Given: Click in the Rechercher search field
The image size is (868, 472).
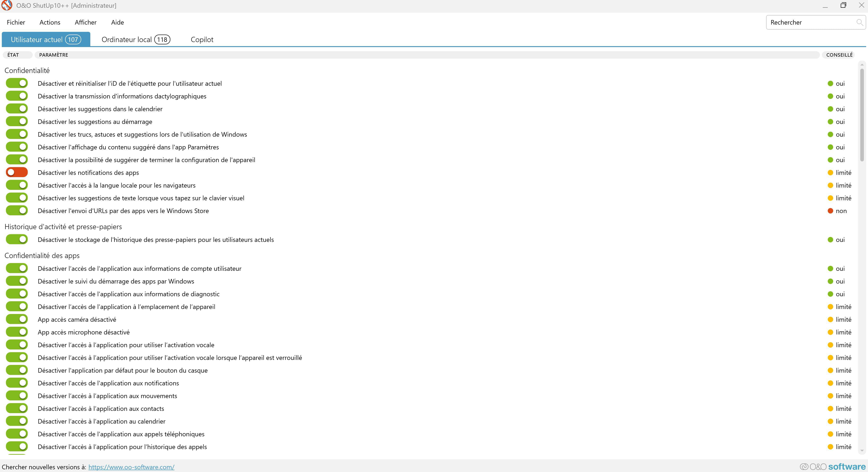Looking at the screenshot, I should coord(809,22).
